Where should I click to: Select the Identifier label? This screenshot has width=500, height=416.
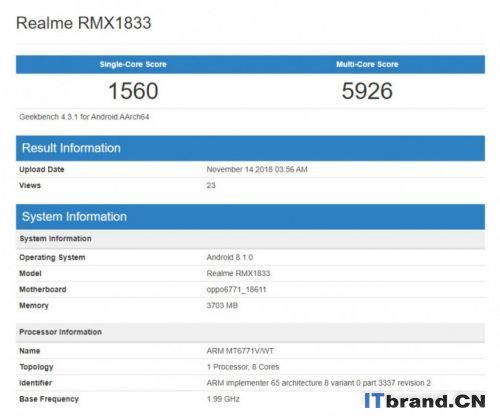[x=36, y=383]
